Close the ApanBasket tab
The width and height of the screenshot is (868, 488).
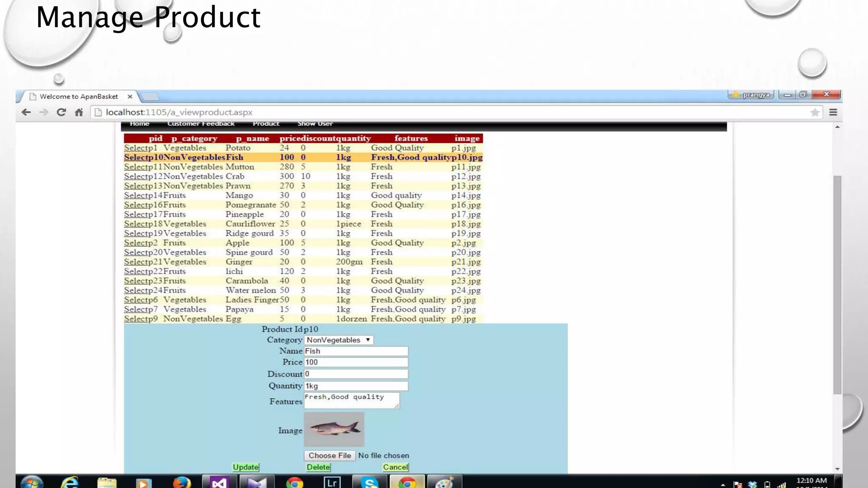click(x=130, y=97)
